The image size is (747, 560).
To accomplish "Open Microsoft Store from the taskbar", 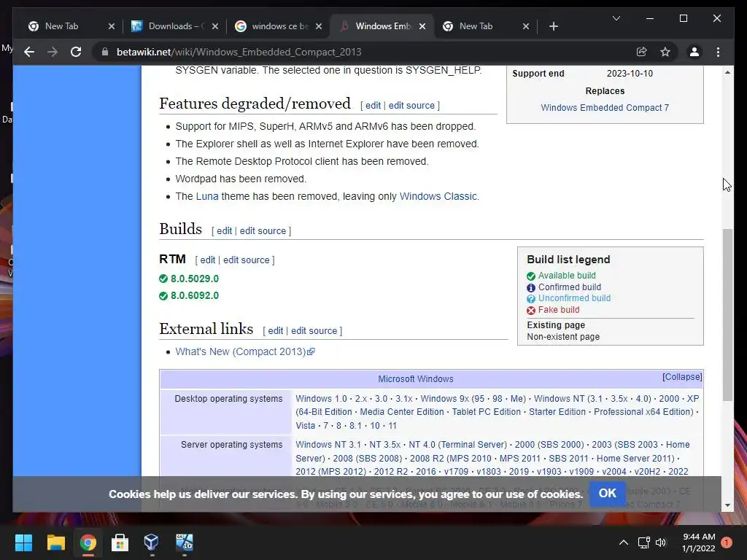I will pyautogui.click(x=120, y=542).
